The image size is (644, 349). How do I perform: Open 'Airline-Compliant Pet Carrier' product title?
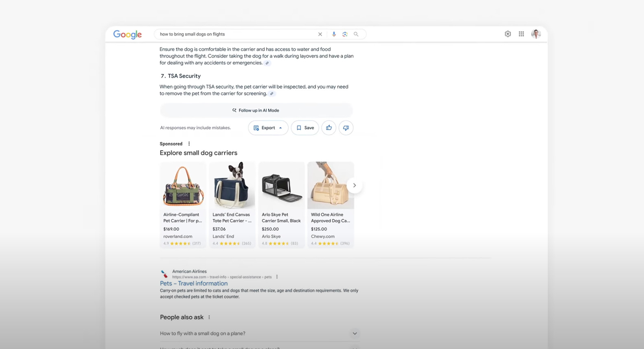(183, 218)
